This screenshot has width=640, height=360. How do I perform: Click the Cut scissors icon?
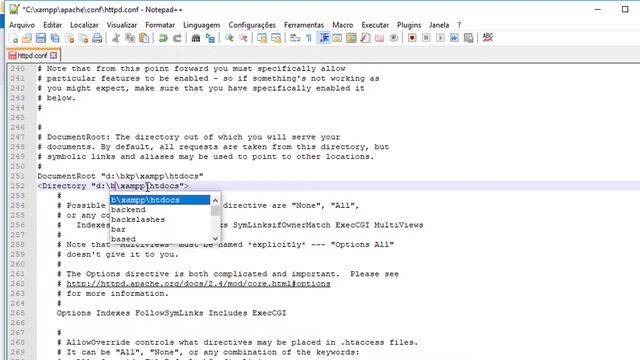click(x=116, y=38)
